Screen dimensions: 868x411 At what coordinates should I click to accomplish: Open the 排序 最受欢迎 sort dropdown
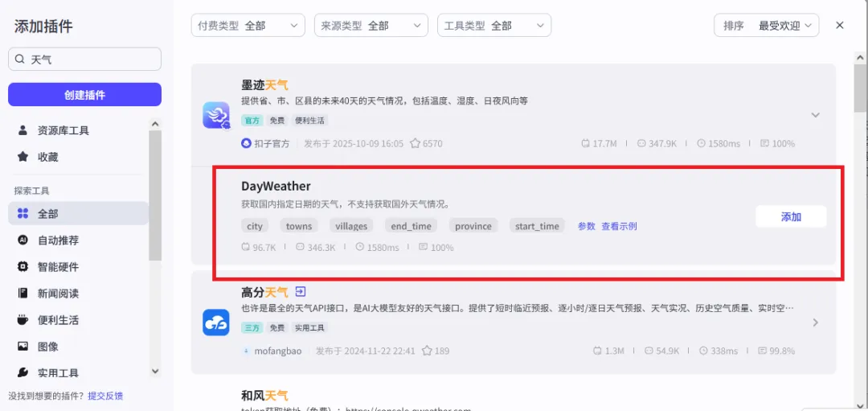pos(767,26)
